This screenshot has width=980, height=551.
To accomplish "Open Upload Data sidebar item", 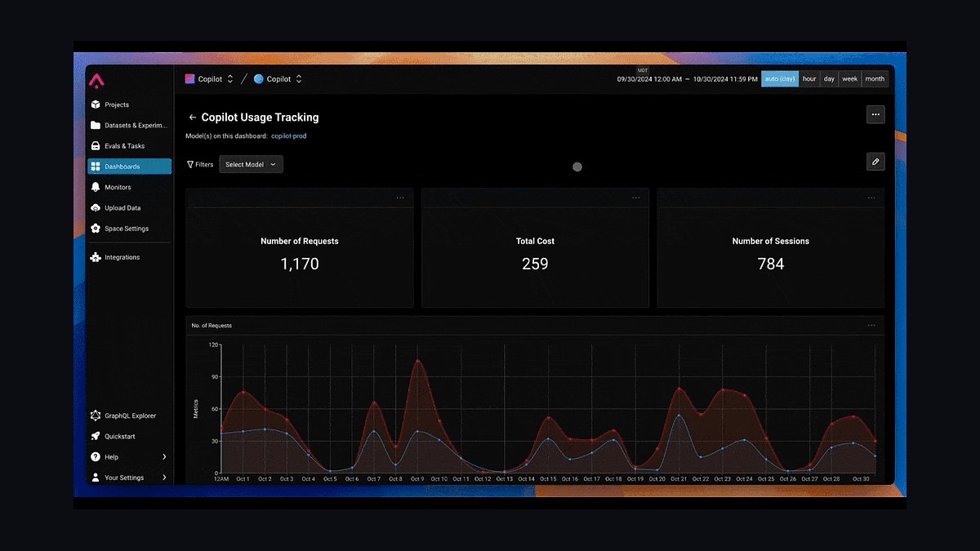I will [130, 208].
